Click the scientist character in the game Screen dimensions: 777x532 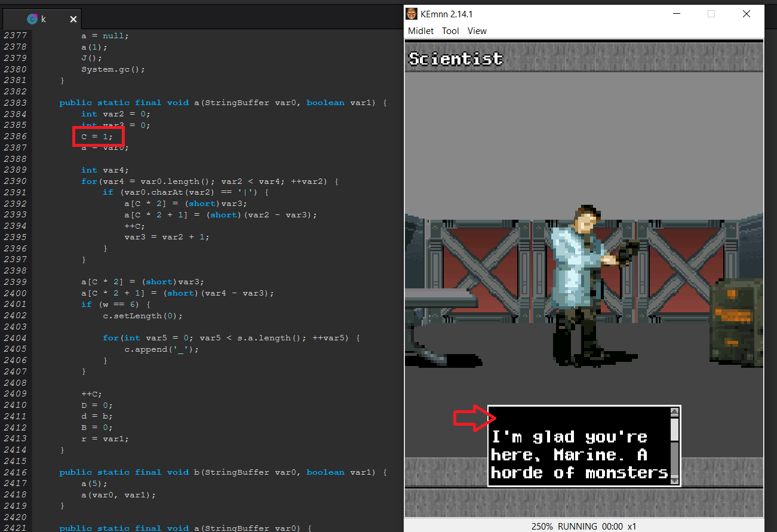pyautogui.click(x=585, y=285)
